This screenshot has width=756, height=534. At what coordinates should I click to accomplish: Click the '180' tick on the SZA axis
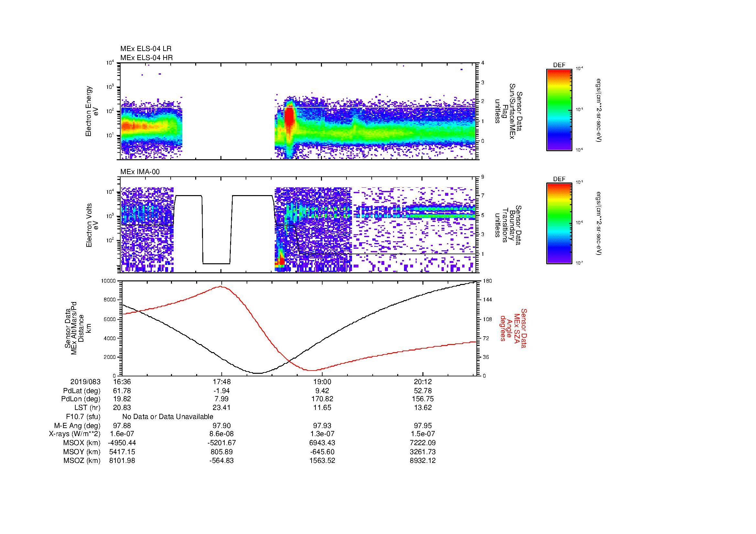tap(487, 281)
